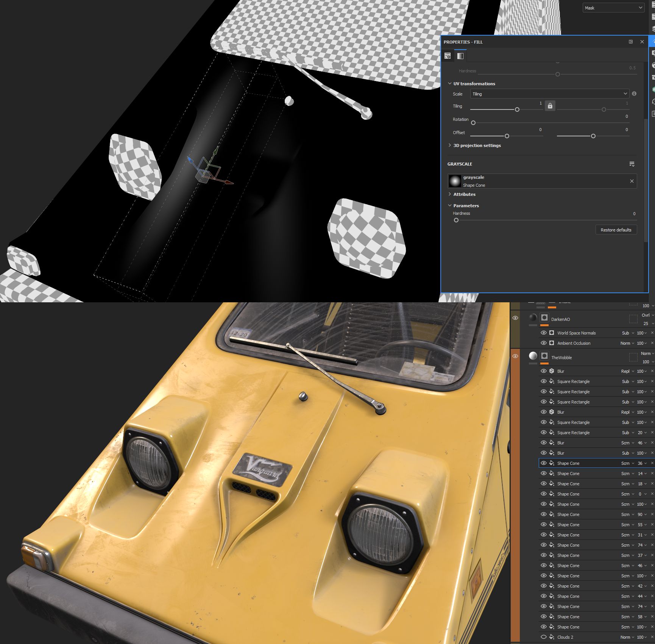Delete the World Space Normals effect

pyautogui.click(x=652, y=333)
